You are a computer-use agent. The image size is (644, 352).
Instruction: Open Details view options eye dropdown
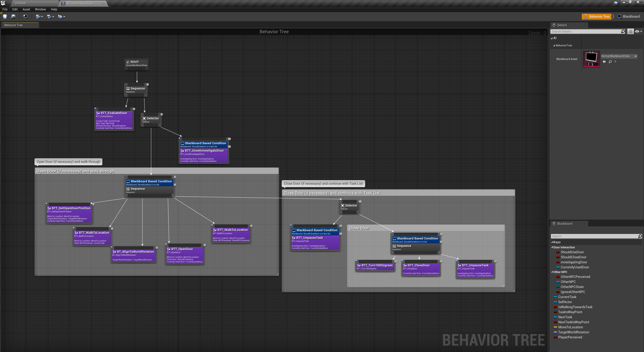[638, 32]
